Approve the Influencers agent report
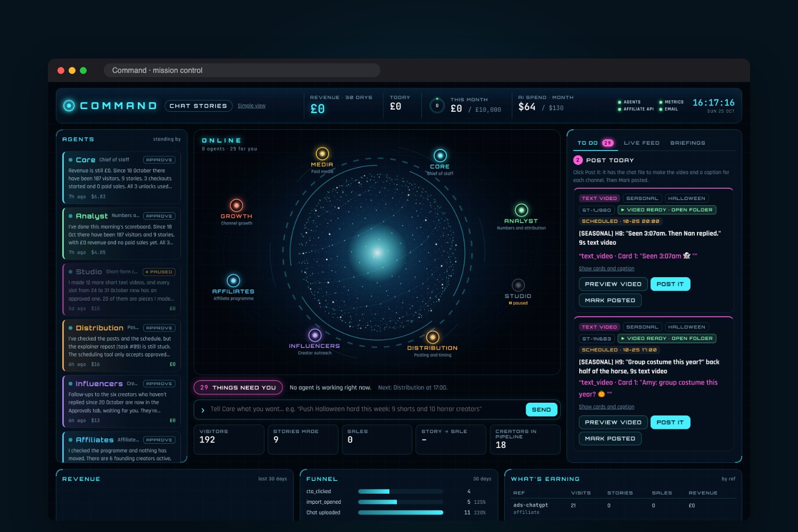The image size is (798, 532). 159,384
